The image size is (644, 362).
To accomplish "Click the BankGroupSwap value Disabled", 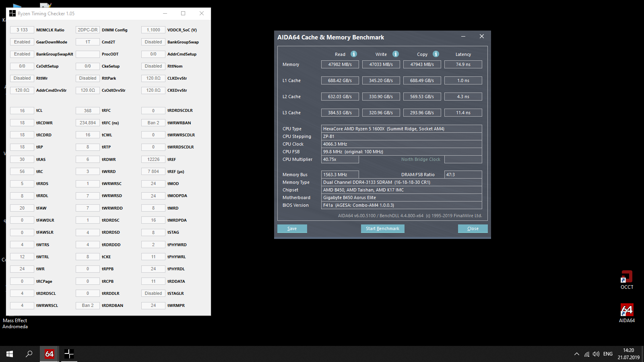I will coord(153,42).
